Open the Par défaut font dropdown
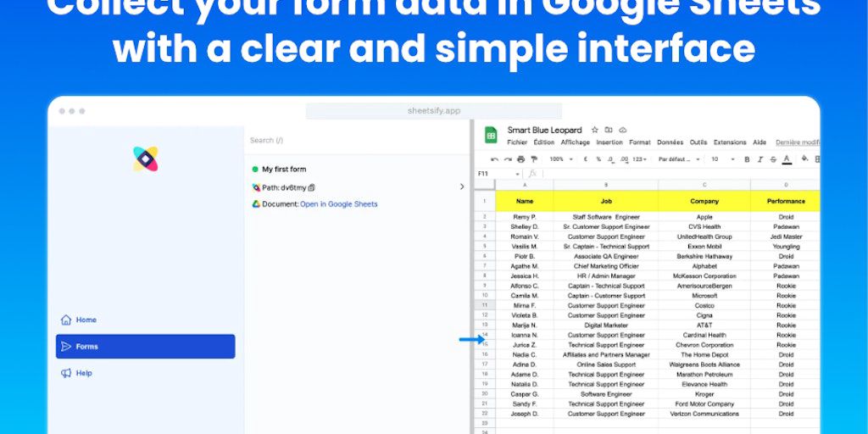The height and width of the screenshot is (434, 868). coord(679,159)
